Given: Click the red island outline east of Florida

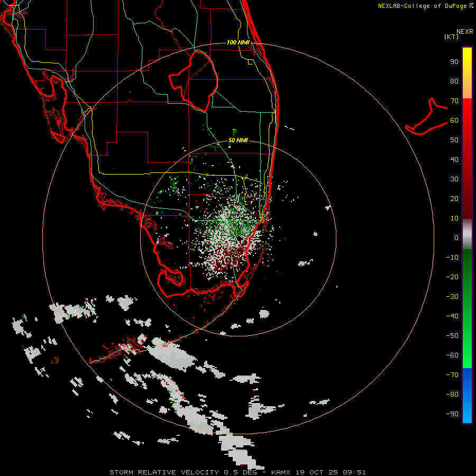Looking at the screenshot, I should coord(426,116).
